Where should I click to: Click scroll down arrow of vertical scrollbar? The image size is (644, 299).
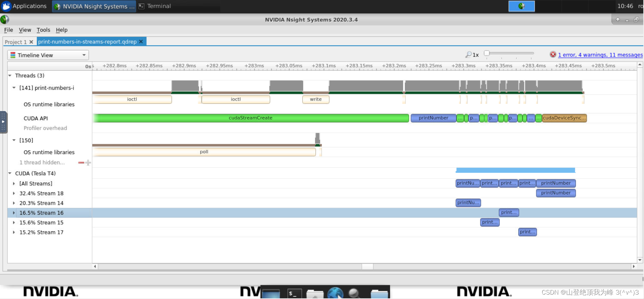[640, 260]
